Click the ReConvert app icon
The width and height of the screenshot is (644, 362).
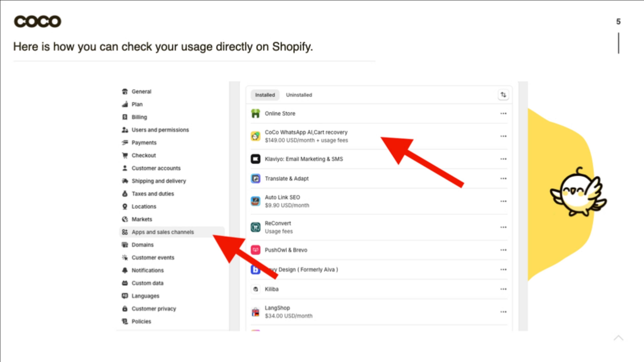tap(256, 227)
